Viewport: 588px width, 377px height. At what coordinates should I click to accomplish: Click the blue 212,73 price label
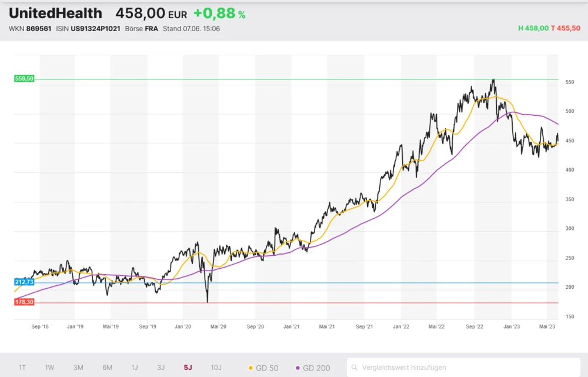tap(24, 282)
